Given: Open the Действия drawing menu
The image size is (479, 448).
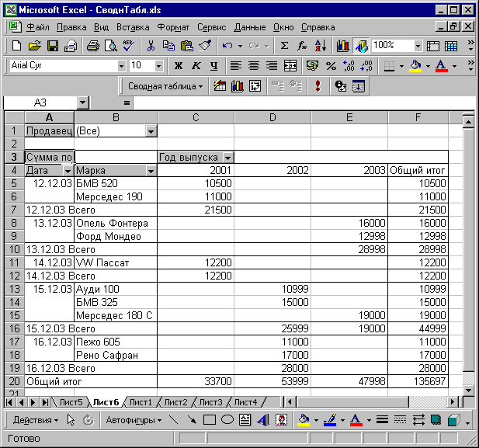Looking at the screenshot, I should coord(35,420).
